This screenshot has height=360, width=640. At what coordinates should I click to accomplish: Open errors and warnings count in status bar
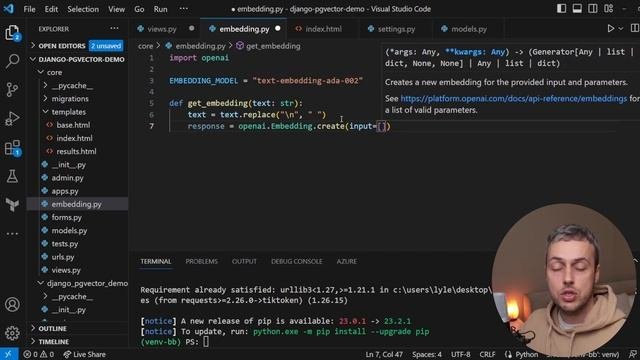(x=38, y=354)
